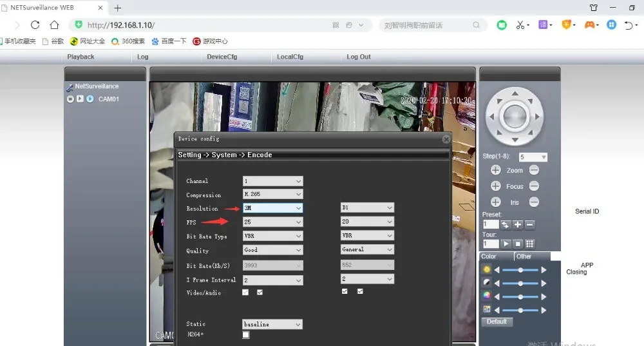Open the Playback menu
This screenshot has height=346, width=644.
(x=80, y=57)
